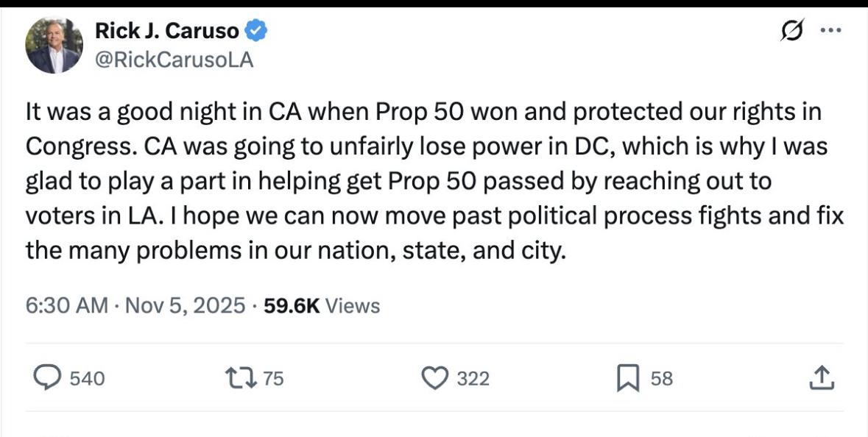
Task: Click the 540 reply count
Action: pyautogui.click(x=87, y=379)
